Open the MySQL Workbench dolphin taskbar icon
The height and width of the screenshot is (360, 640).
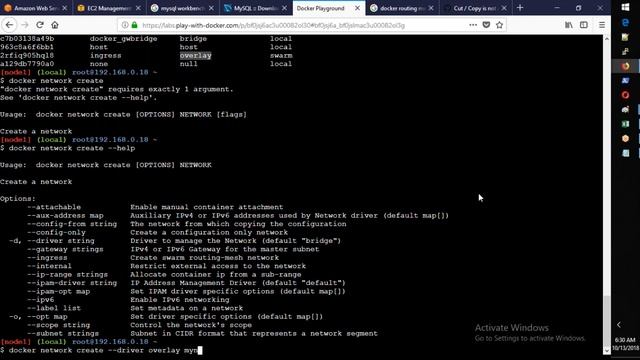tap(625, 109)
